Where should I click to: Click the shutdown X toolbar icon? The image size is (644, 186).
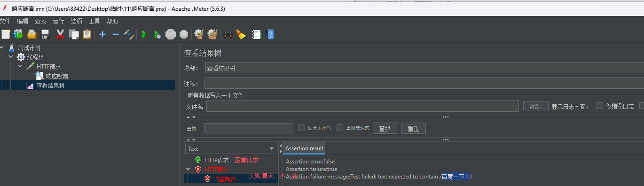coord(184,34)
